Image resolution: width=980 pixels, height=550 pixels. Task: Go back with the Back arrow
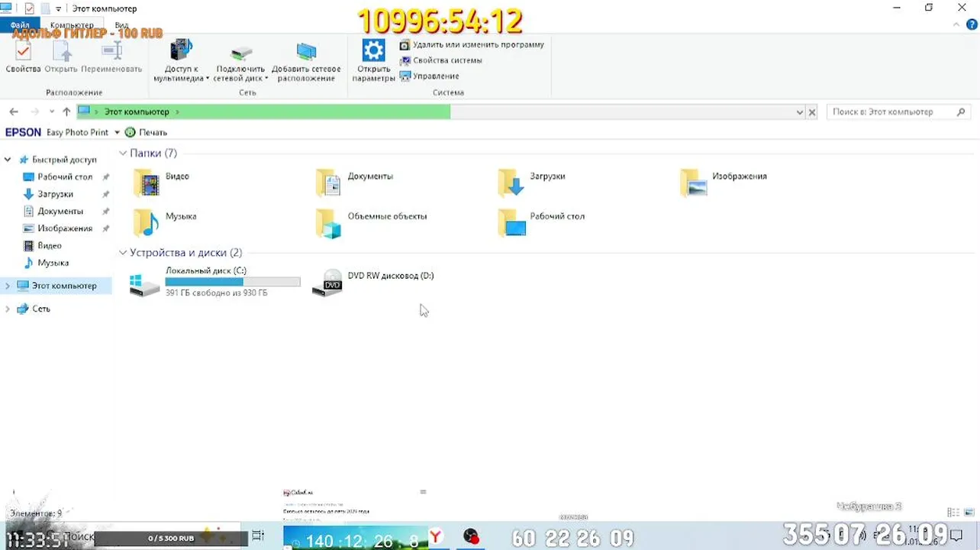click(14, 112)
